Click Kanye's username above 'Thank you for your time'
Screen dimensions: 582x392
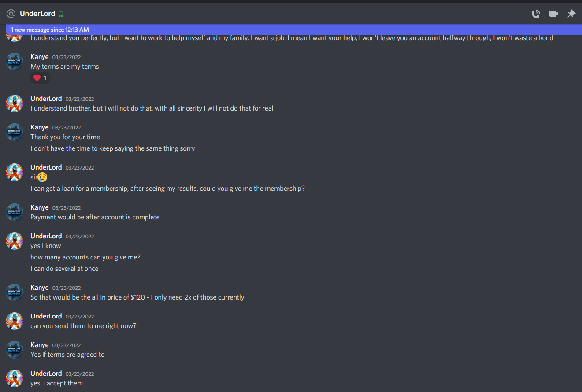click(x=40, y=127)
